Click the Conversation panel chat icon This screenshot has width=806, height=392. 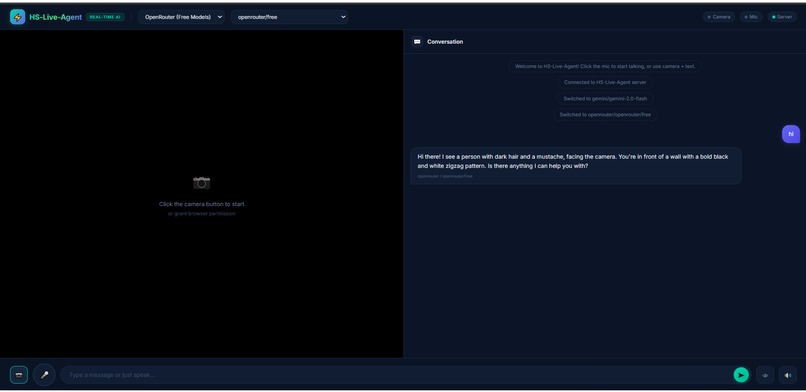[417, 42]
